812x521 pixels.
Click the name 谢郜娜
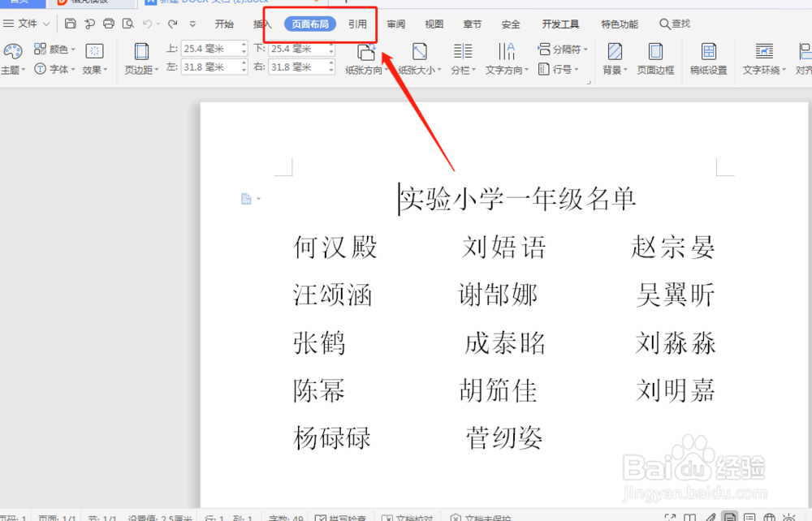(x=498, y=295)
